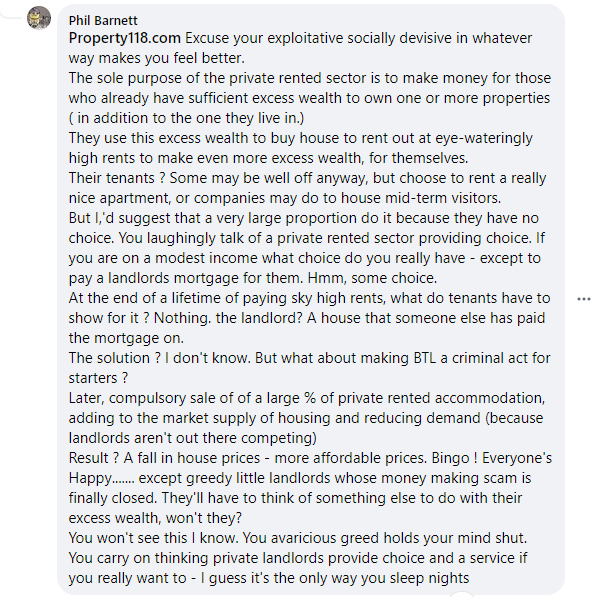Open the comment's three-dot options menu
The width and height of the screenshot is (603, 597).
[585, 299]
